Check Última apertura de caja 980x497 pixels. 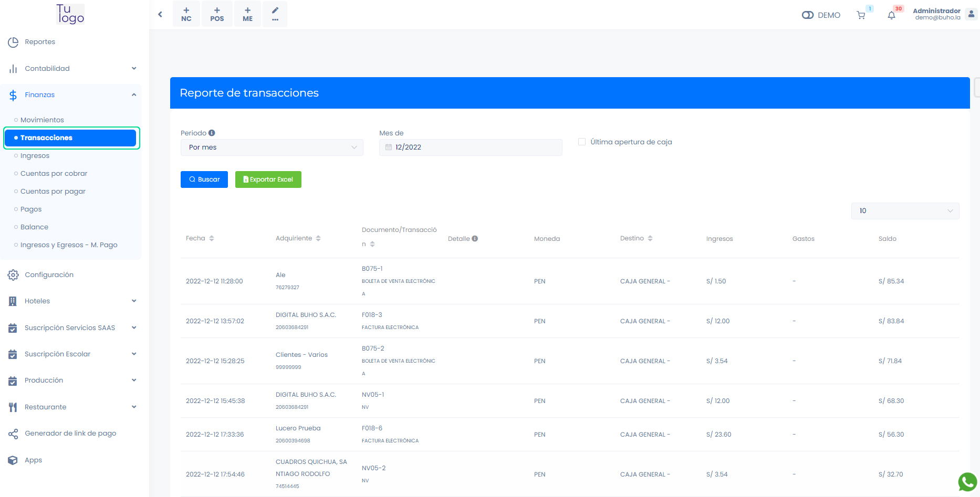coord(582,142)
